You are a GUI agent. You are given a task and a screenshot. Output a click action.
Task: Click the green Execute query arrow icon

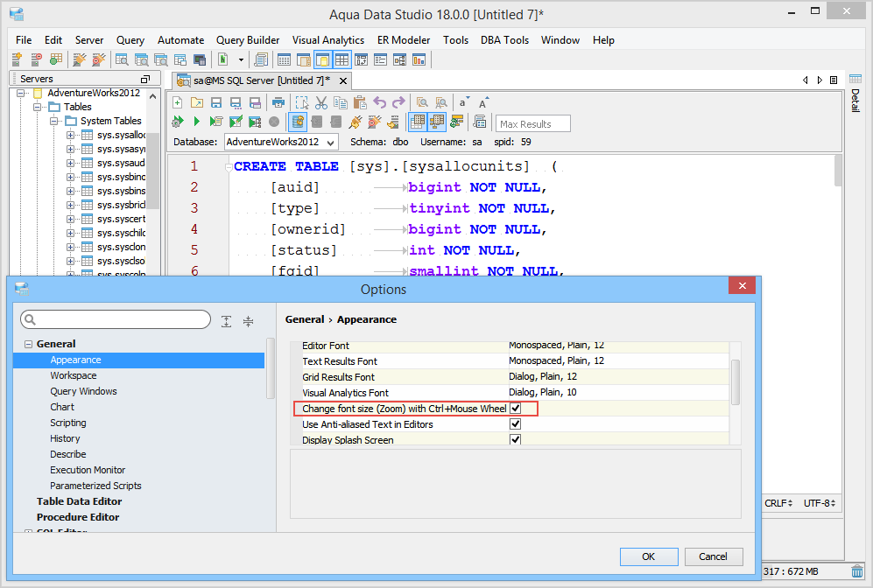197,122
